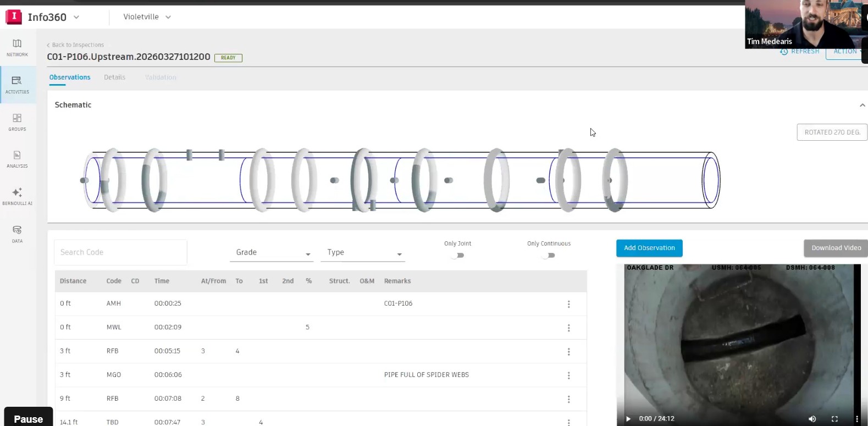
Task: Select the Observations tab
Action: 70,78
